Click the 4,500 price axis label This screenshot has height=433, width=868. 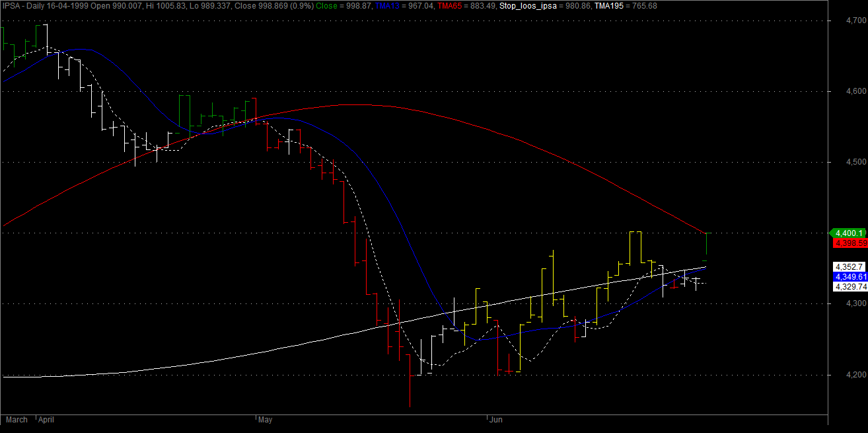pyautogui.click(x=848, y=162)
